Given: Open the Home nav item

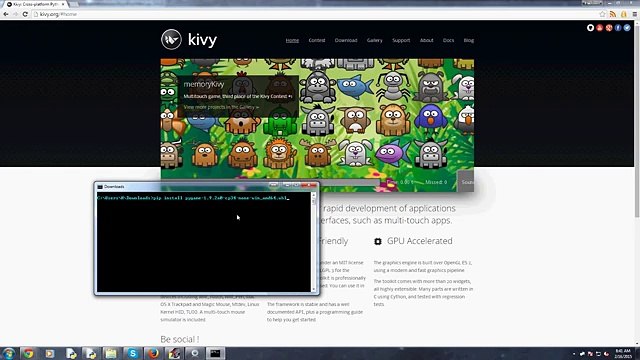Looking at the screenshot, I should [x=292, y=40].
